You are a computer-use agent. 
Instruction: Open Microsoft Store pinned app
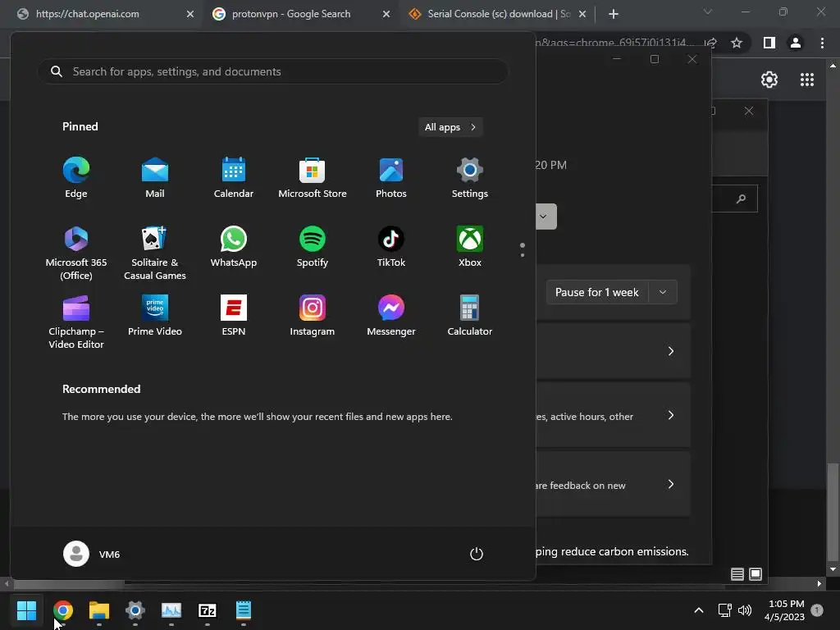pos(313,178)
